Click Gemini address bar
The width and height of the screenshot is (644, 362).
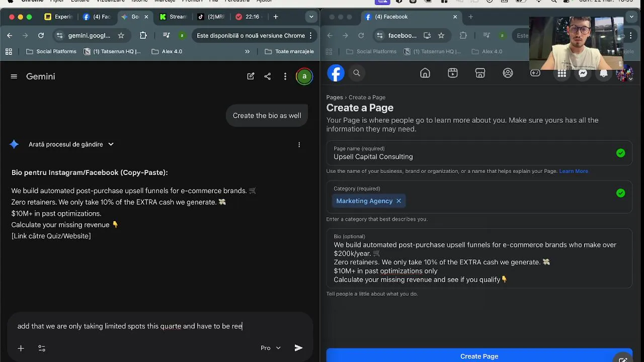[89, 36]
